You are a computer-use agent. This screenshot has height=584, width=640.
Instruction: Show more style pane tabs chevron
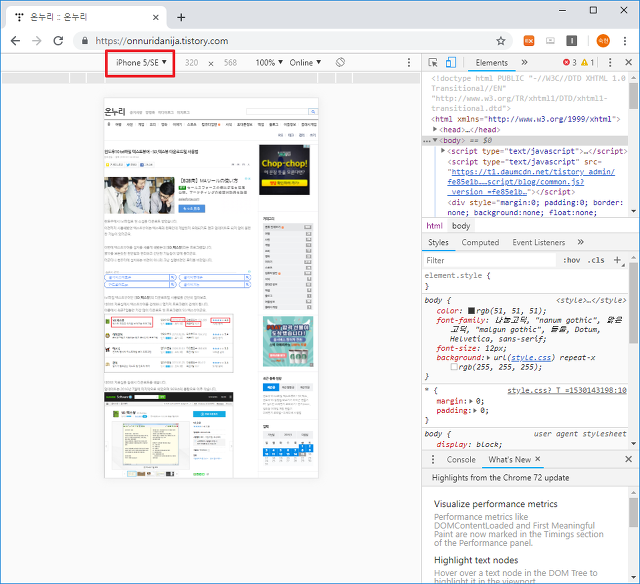(580, 242)
